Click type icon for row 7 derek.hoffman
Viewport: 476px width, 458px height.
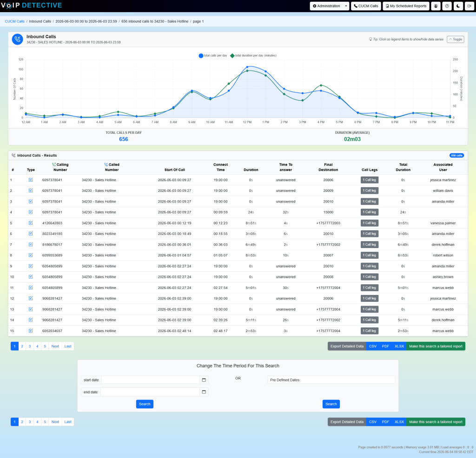pos(31,244)
